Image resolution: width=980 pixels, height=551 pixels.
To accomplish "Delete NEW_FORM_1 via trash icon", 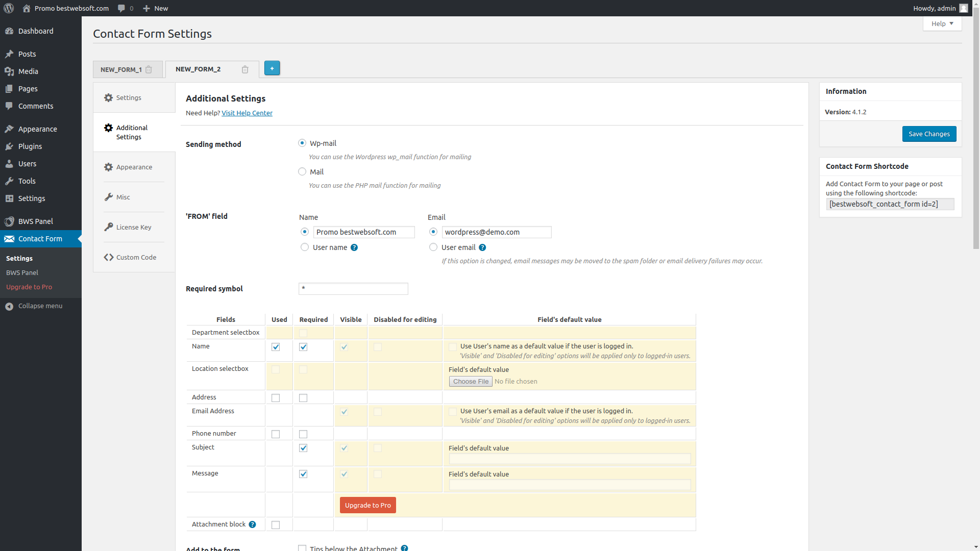I will (149, 69).
